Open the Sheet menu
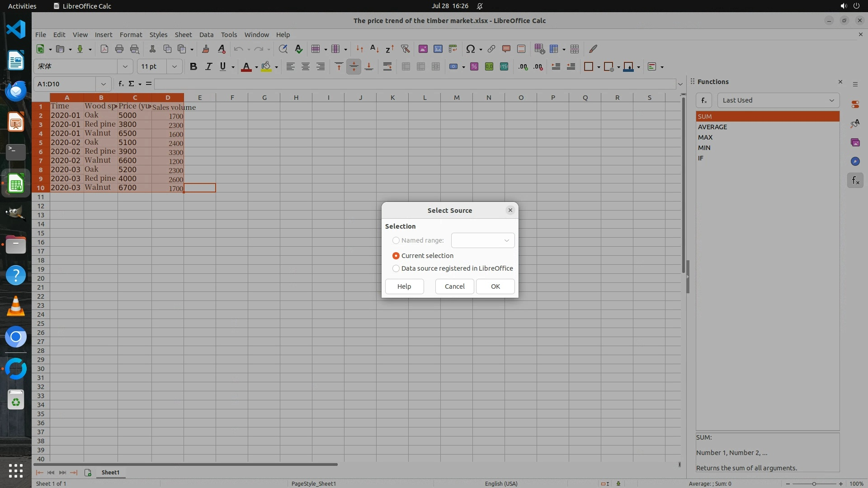Viewport: 868px width, 488px height. (183, 35)
